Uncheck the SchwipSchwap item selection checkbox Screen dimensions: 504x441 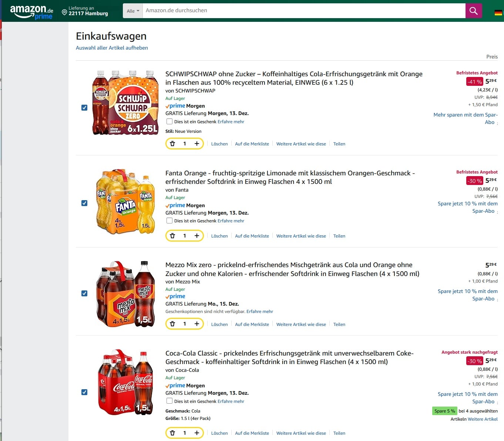point(84,108)
